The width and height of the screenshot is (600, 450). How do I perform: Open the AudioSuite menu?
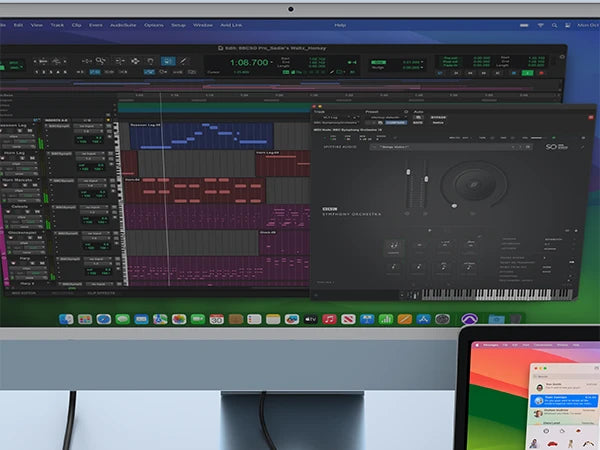[x=123, y=25]
